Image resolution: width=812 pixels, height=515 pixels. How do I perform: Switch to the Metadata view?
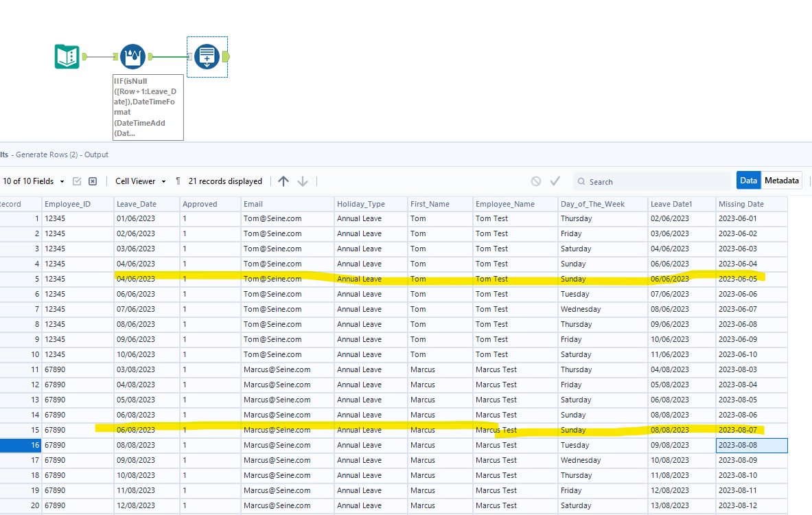click(x=782, y=181)
